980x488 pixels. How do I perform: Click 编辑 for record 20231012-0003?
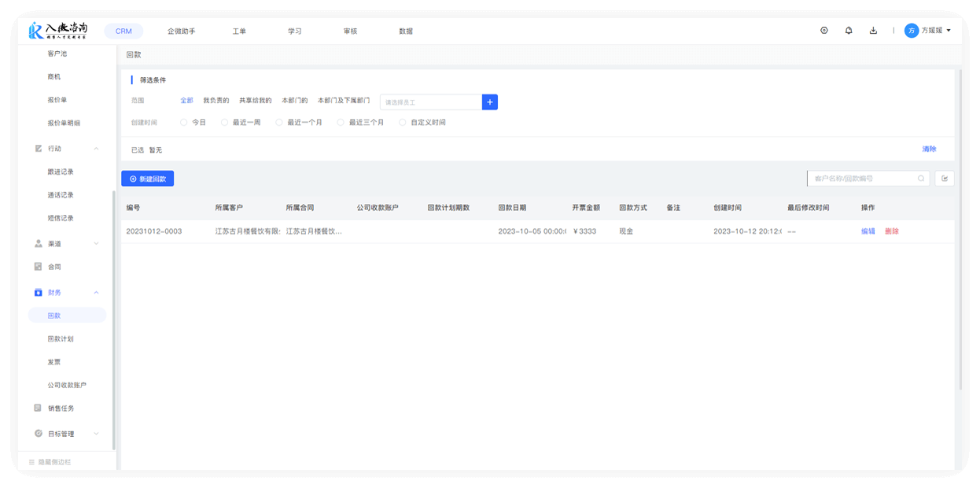868,231
